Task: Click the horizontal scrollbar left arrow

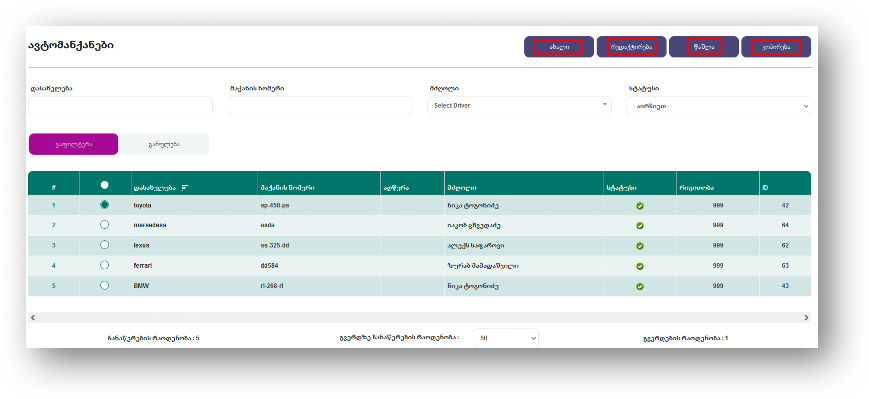Action: (x=33, y=318)
